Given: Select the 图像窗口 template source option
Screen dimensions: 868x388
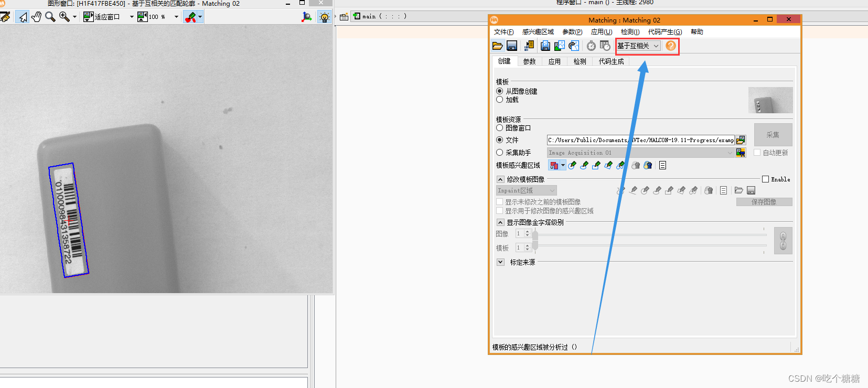Looking at the screenshot, I should point(499,128).
